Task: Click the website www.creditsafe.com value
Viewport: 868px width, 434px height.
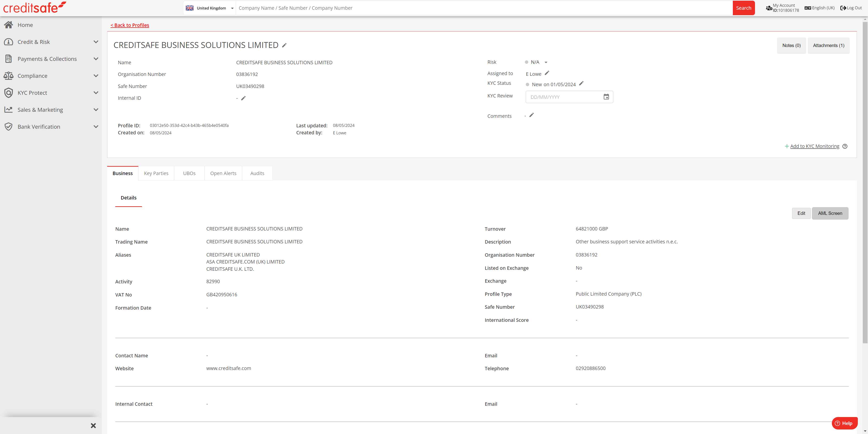Action: click(x=229, y=368)
